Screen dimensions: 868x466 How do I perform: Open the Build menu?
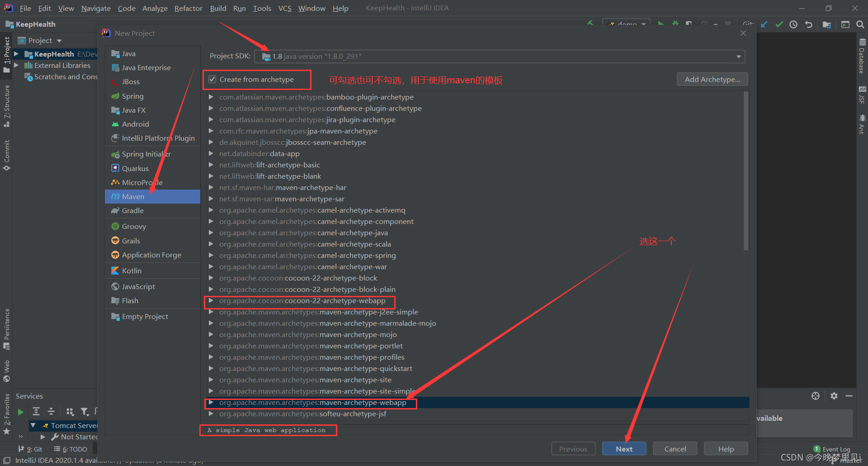tap(218, 8)
